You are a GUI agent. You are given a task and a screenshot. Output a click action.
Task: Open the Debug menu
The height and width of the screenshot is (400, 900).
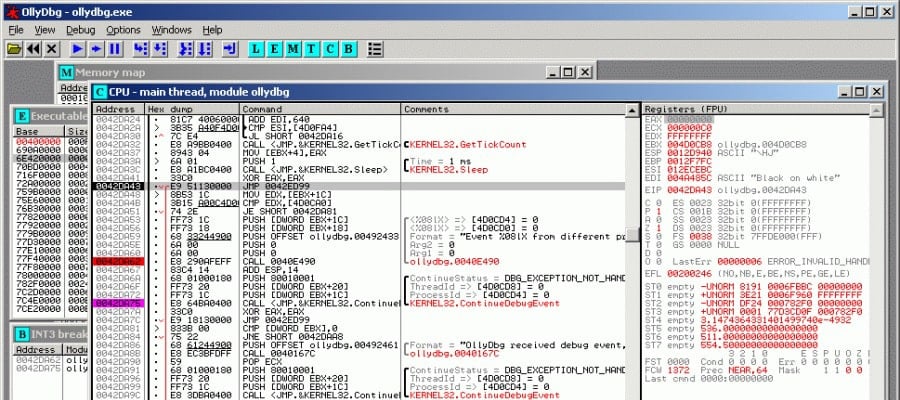coord(80,30)
